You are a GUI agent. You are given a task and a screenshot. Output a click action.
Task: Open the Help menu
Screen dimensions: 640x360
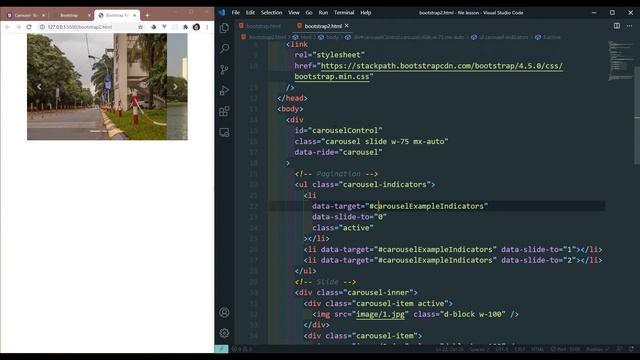click(x=365, y=13)
